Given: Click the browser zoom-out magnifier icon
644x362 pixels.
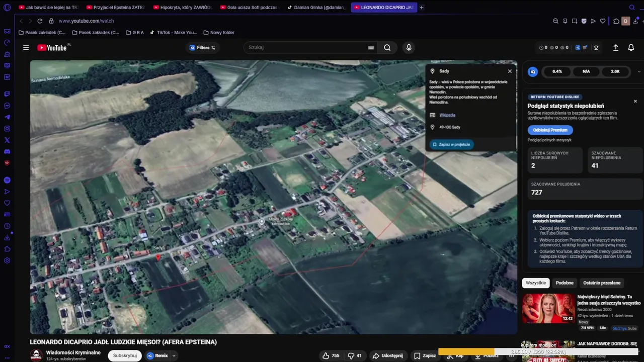Looking at the screenshot, I should tap(555, 21).
